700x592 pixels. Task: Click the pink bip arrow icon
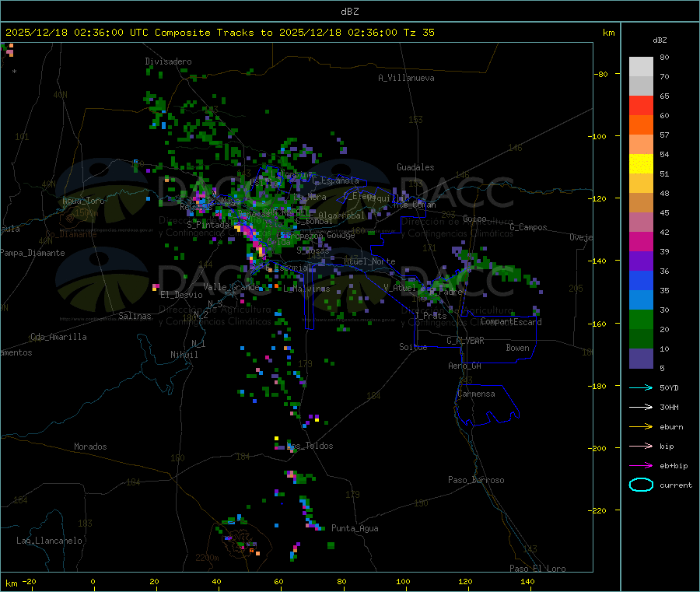tap(641, 446)
